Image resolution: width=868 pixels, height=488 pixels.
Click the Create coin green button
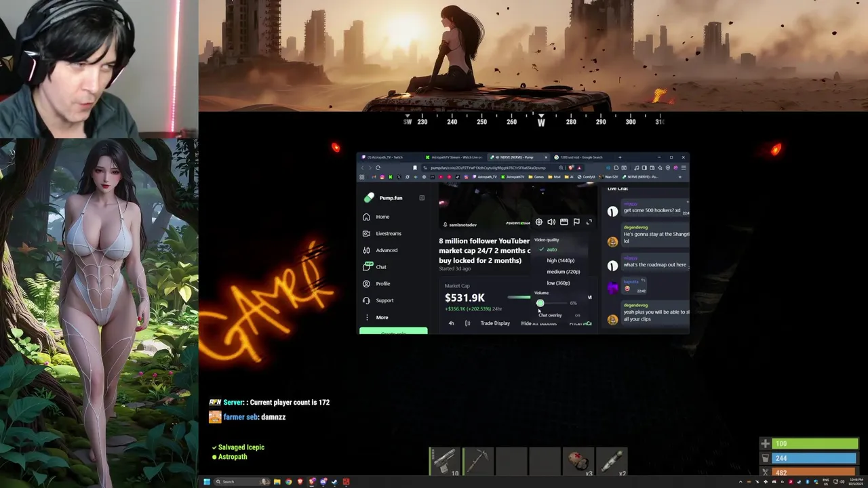click(393, 331)
